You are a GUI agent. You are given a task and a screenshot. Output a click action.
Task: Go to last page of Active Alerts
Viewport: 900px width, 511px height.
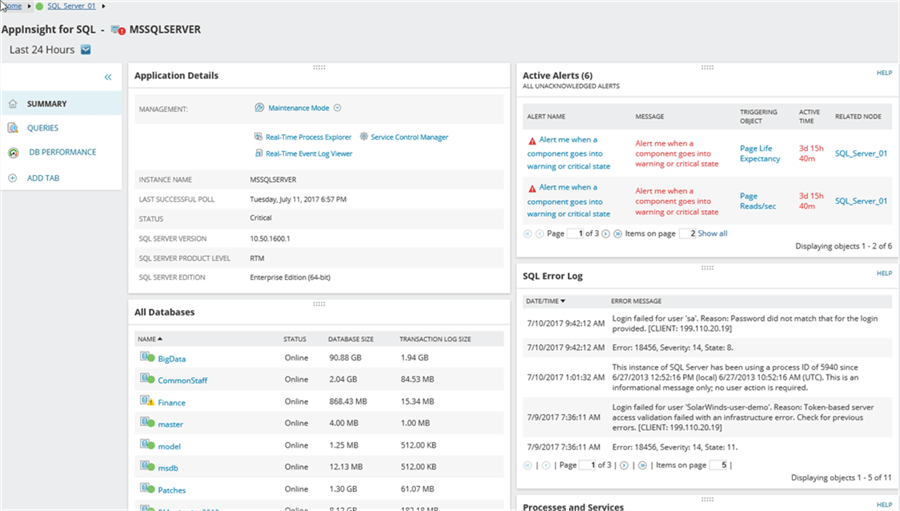(x=618, y=234)
